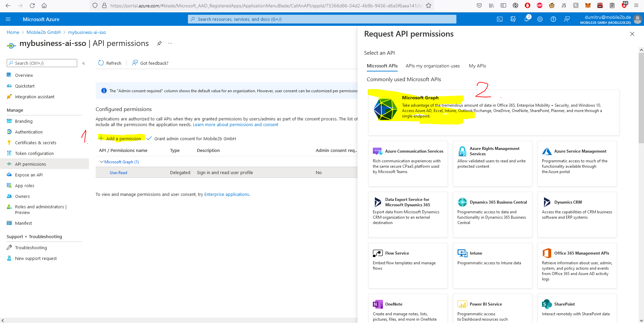Open the help and support icon
This screenshot has height=323, width=644.
(x=553, y=19)
